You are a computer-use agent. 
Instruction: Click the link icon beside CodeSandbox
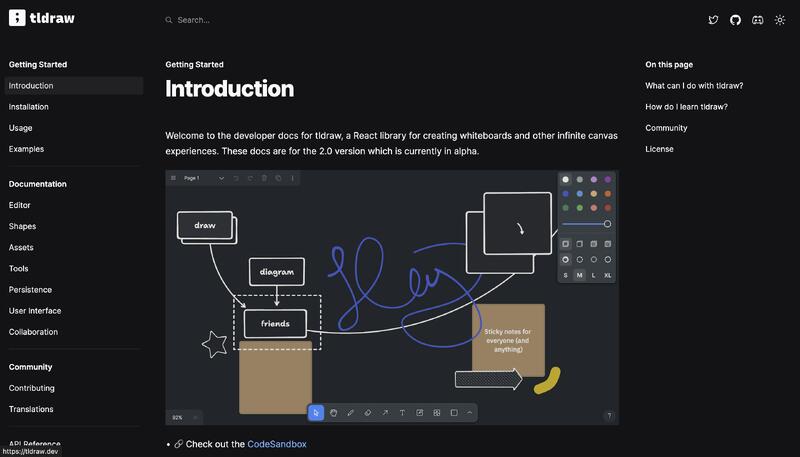tap(179, 444)
